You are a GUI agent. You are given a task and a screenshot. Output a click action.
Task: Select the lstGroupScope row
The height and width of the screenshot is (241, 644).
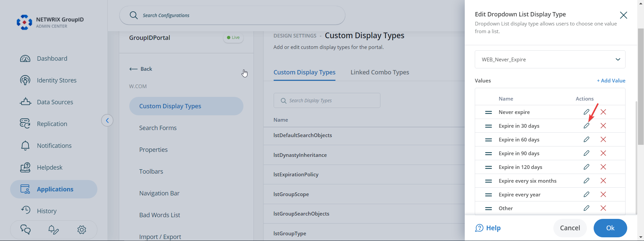click(364, 194)
